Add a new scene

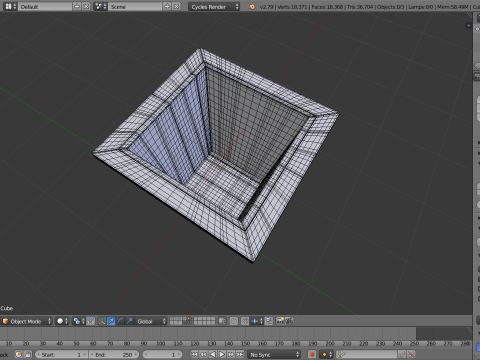(167, 6)
